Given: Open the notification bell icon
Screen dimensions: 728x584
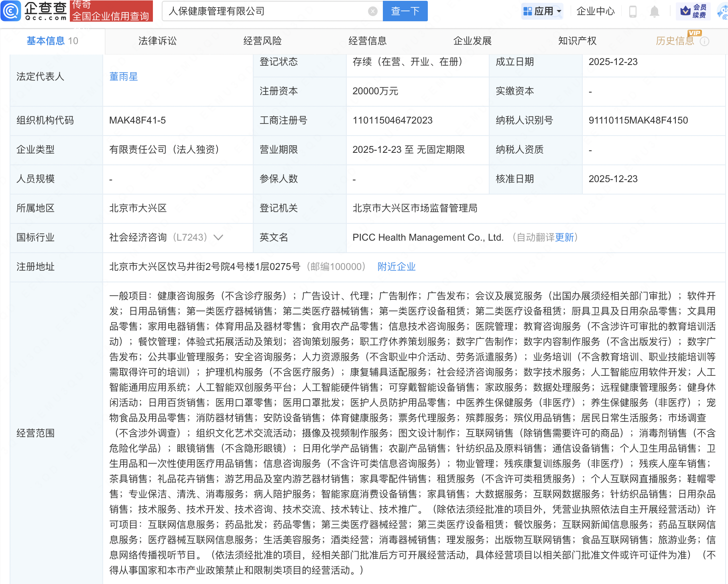Looking at the screenshot, I should click(654, 11).
